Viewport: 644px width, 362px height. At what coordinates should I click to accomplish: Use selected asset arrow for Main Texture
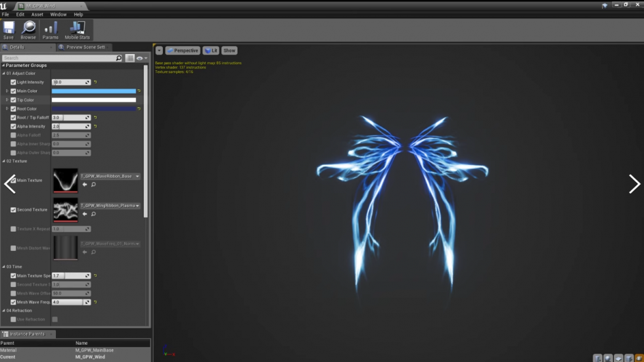[85, 185]
